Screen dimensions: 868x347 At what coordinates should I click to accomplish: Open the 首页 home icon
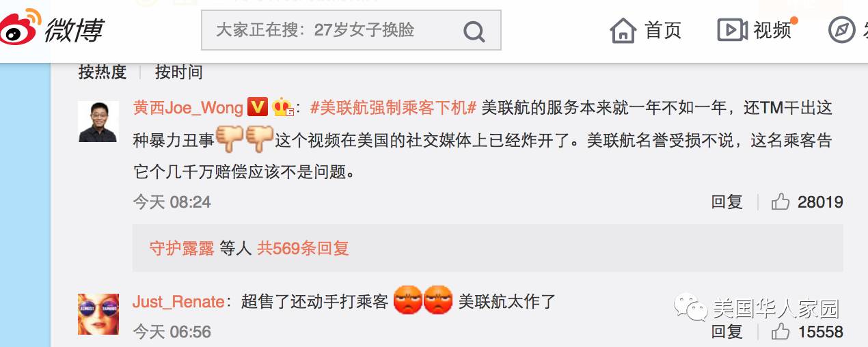coord(623,30)
